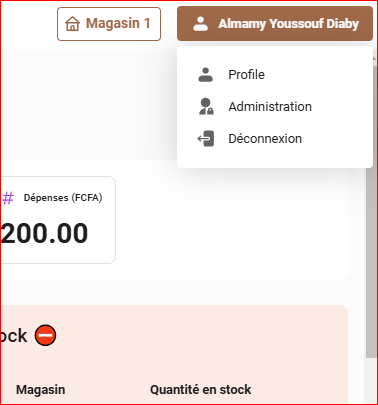The image size is (378, 405).
Task: Click the admin lock-person icon
Action: [206, 107]
